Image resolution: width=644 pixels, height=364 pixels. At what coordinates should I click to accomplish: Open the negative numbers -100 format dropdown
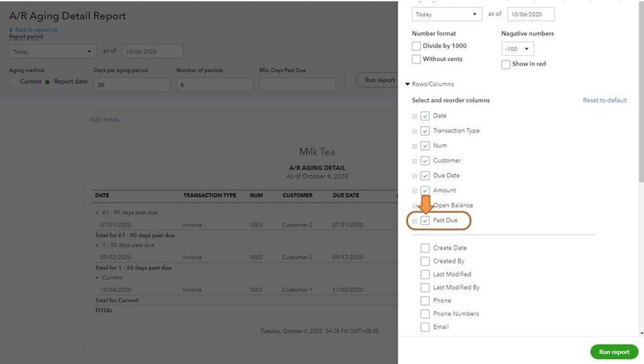tap(517, 49)
